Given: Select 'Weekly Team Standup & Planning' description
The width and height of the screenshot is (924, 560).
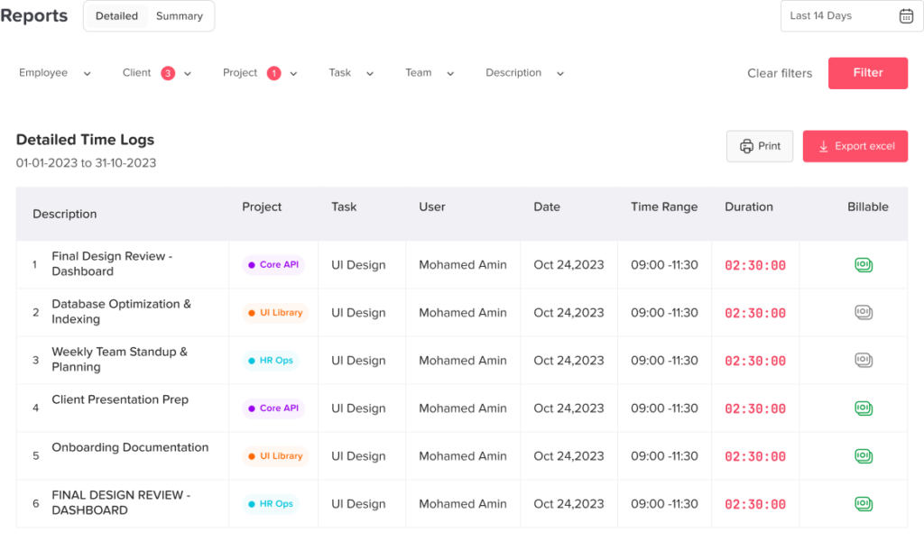Looking at the screenshot, I should (x=120, y=359).
